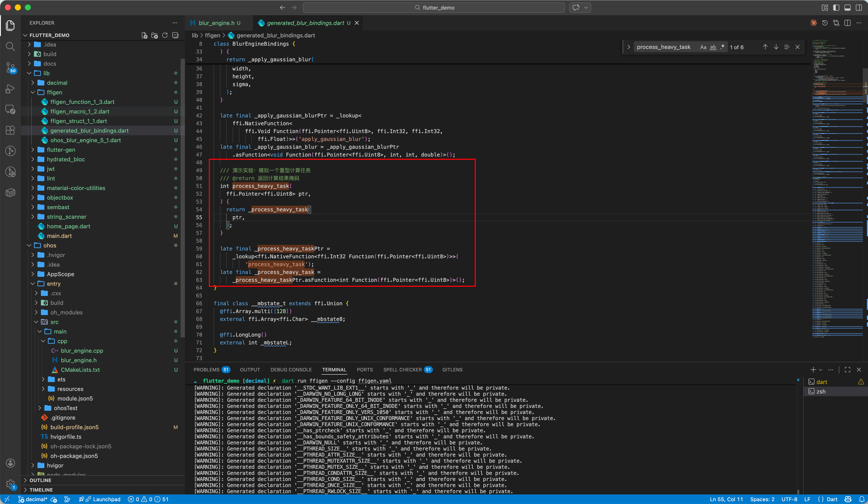Go to next find match arrow
868x504 pixels.
(x=776, y=47)
